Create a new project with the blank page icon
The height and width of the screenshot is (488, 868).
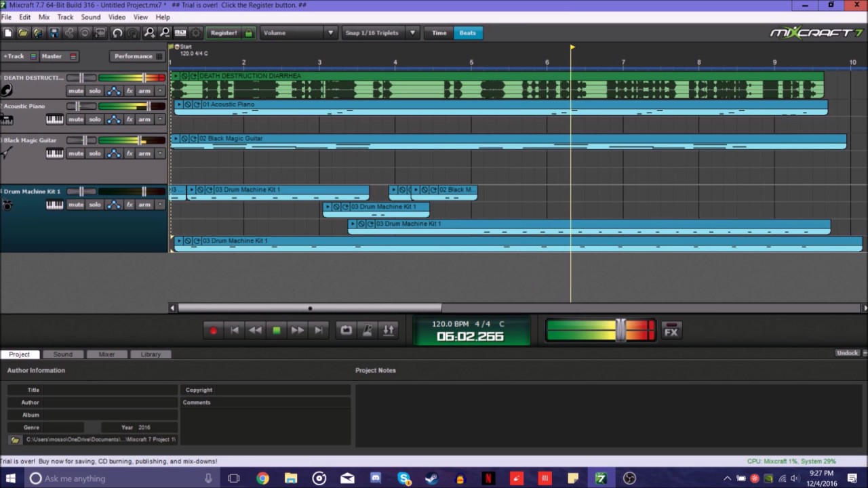(x=8, y=33)
